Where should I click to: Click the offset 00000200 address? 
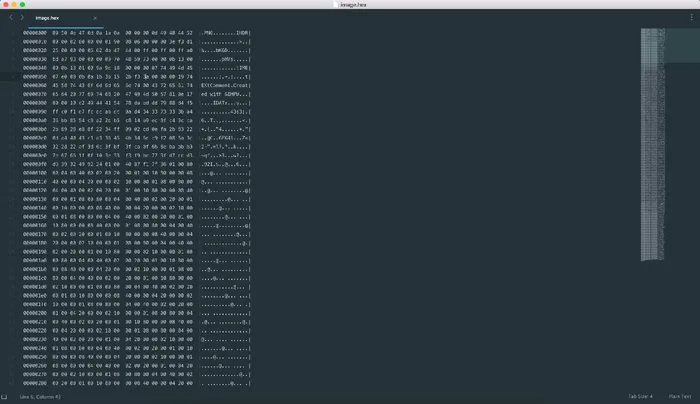35,313
